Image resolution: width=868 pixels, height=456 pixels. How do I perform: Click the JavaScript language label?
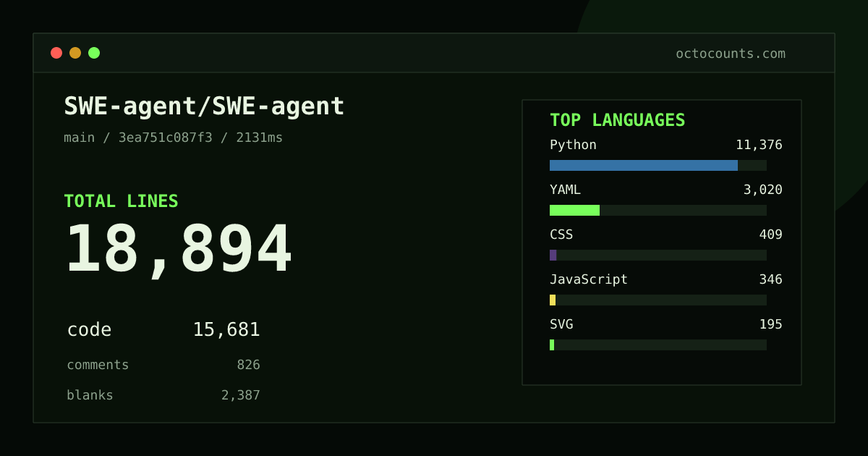[589, 279]
